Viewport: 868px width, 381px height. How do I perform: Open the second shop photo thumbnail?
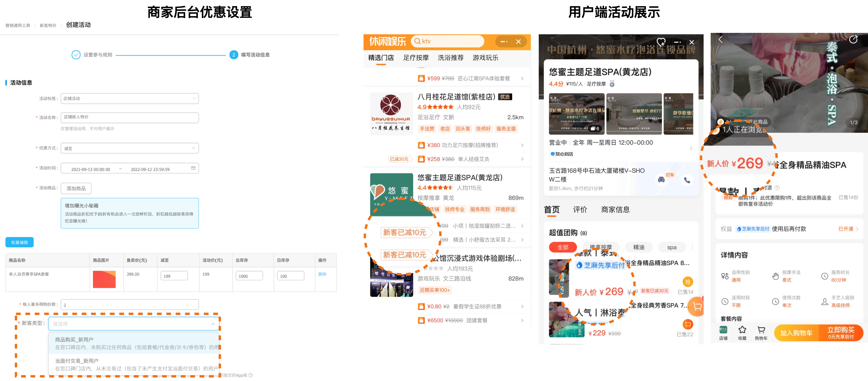point(634,114)
